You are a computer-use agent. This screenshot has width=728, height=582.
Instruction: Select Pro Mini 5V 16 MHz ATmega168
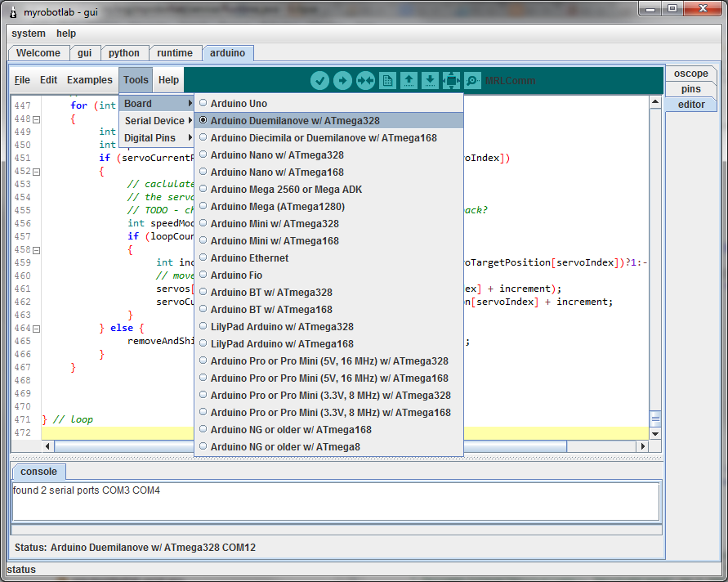tap(328, 378)
